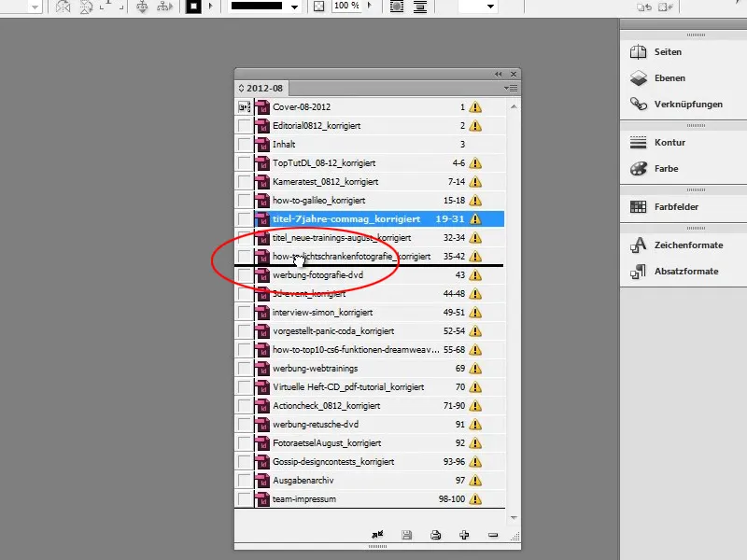Viewport: 747px width, 560px height.
Task: Click the 100 % opacity input field
Action: tap(346, 6)
